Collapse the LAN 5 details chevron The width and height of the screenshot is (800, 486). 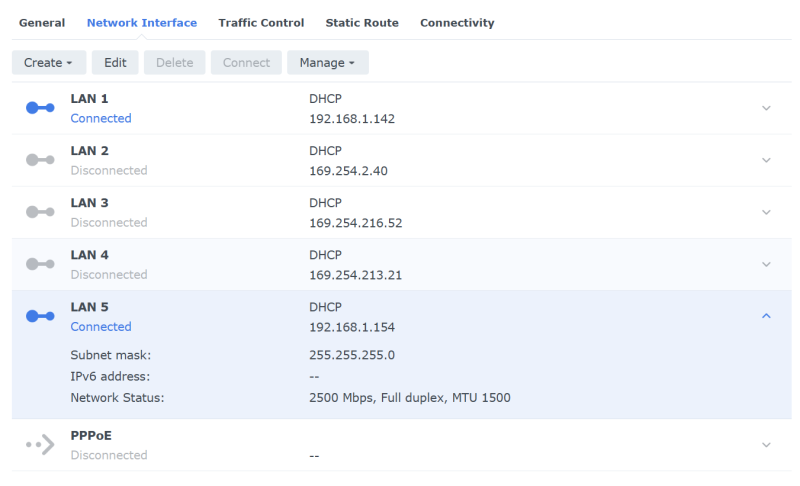(766, 316)
